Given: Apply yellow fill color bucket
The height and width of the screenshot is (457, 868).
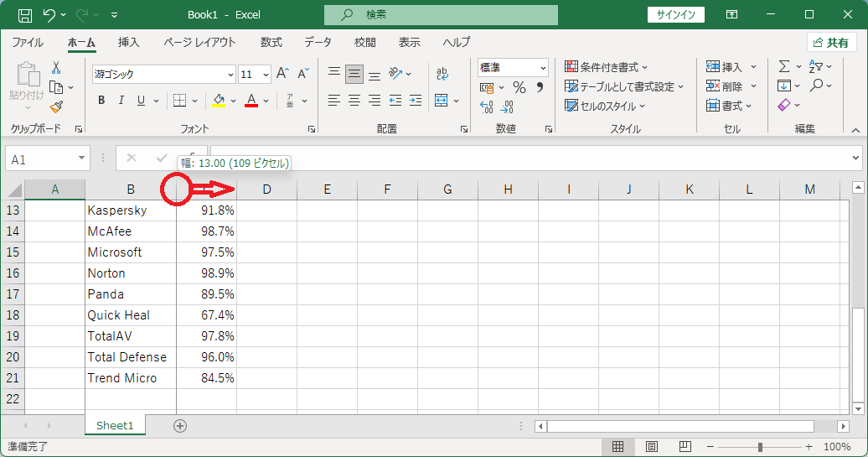Looking at the screenshot, I should click(x=220, y=101).
